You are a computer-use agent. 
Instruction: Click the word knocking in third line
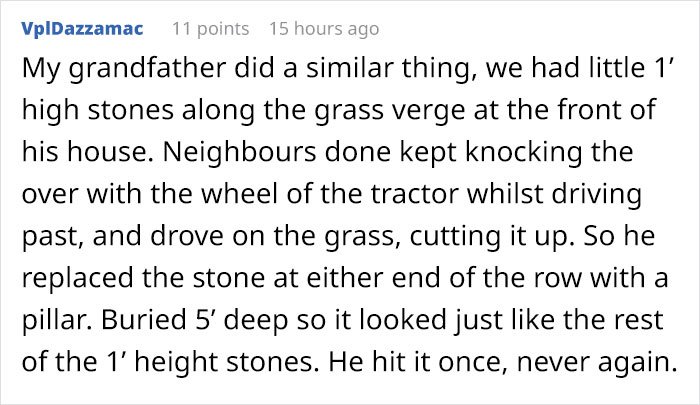click(524, 152)
